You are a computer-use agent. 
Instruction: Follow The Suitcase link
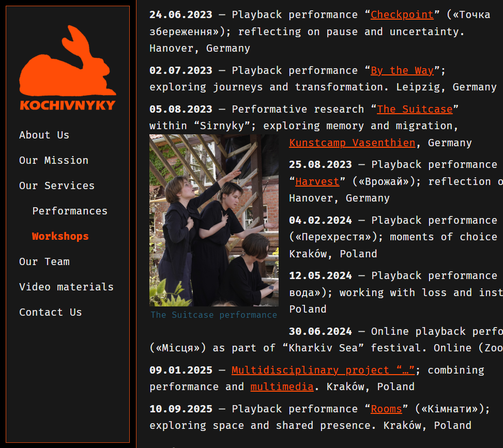click(415, 110)
